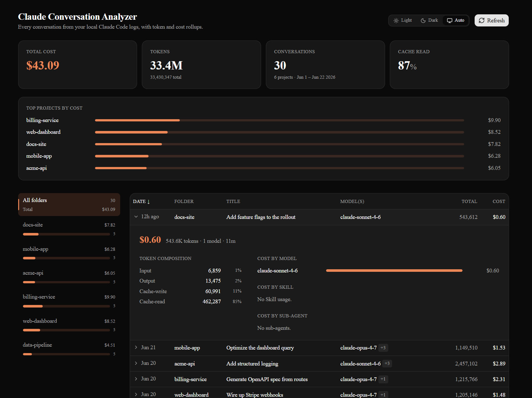The height and width of the screenshot is (398, 532).
Task: Sort the table by TITLE column
Action: click(x=233, y=201)
